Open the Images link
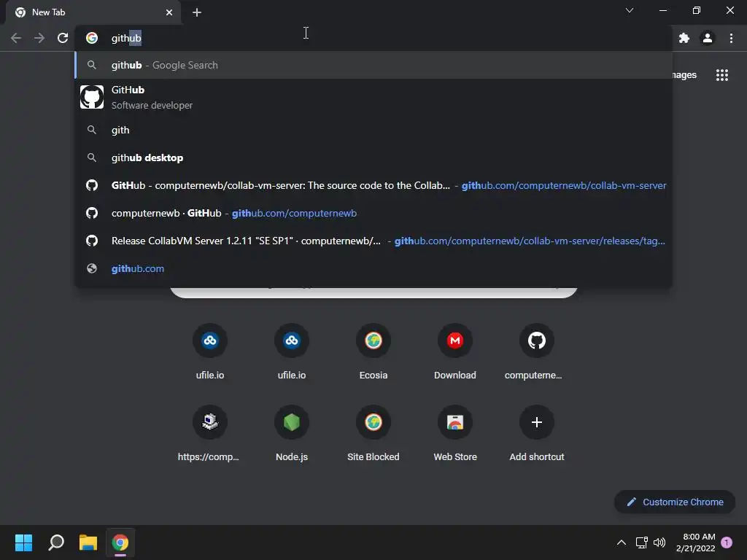Image resolution: width=747 pixels, height=560 pixels. [x=684, y=75]
